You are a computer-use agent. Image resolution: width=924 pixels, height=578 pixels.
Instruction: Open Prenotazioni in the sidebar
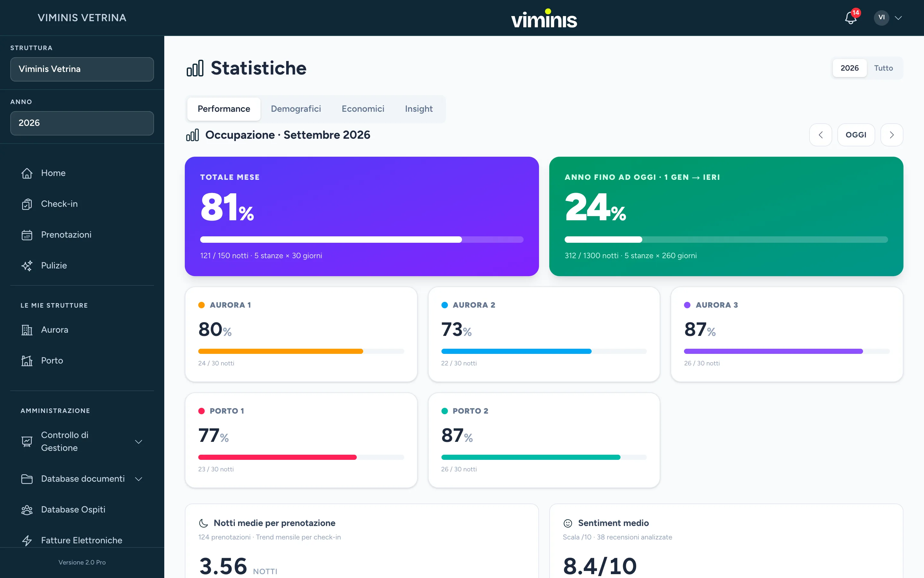pos(82,235)
